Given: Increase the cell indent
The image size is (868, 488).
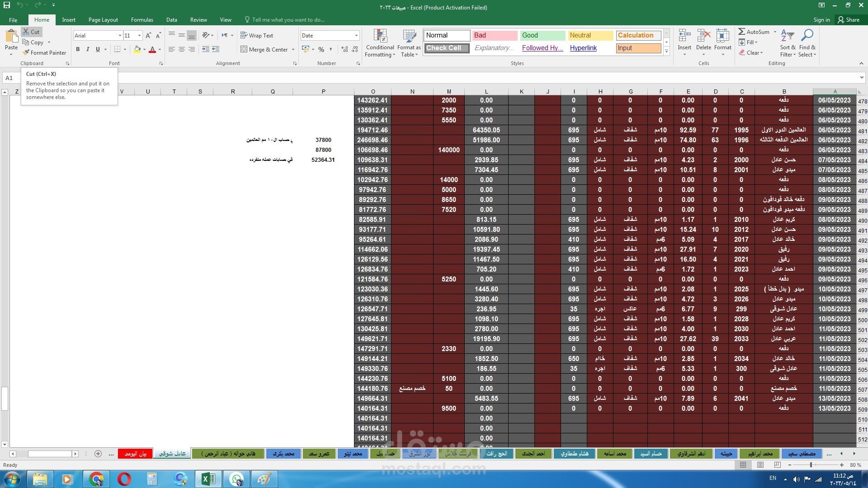Looking at the screenshot, I should [x=216, y=49].
